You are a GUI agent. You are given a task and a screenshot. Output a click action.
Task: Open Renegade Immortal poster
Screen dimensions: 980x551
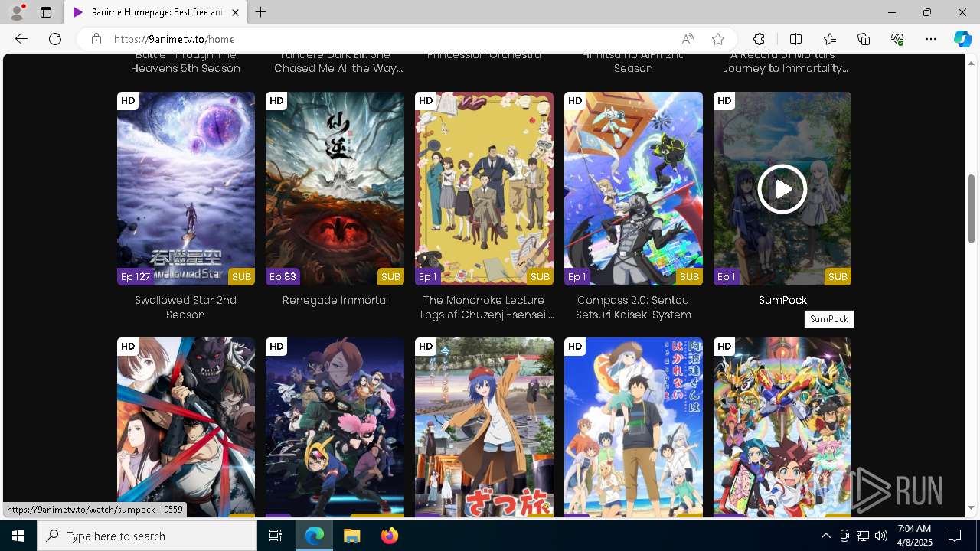point(335,188)
